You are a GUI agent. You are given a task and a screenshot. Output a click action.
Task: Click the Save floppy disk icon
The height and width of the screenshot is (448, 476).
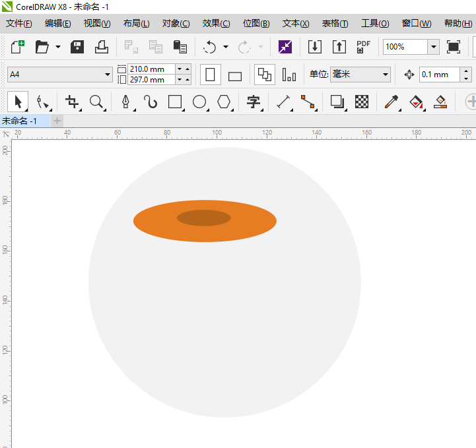click(77, 47)
